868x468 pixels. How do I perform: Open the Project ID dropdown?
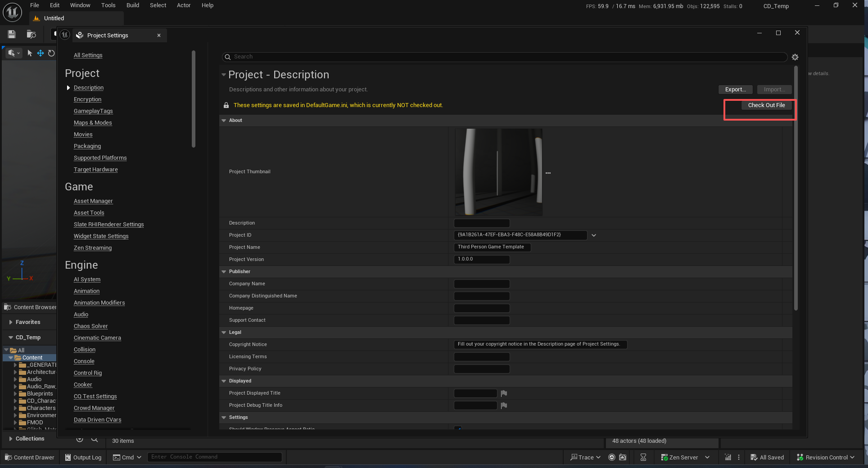point(594,235)
